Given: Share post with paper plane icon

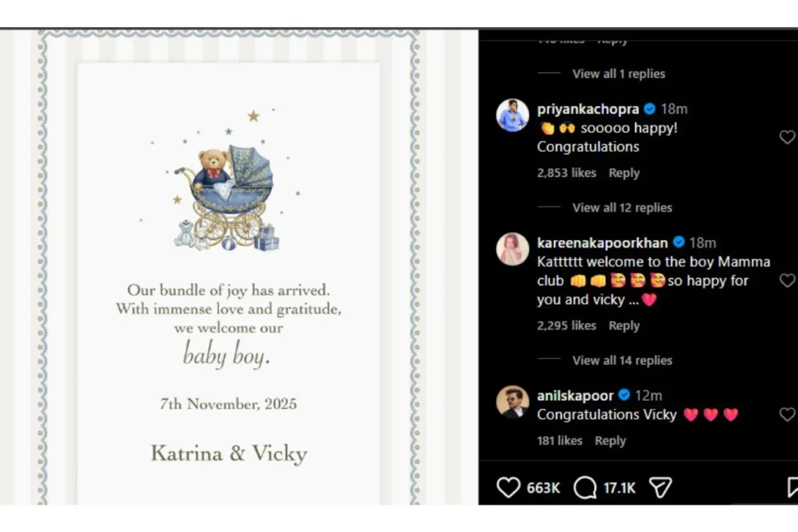Looking at the screenshot, I should tap(661, 488).
